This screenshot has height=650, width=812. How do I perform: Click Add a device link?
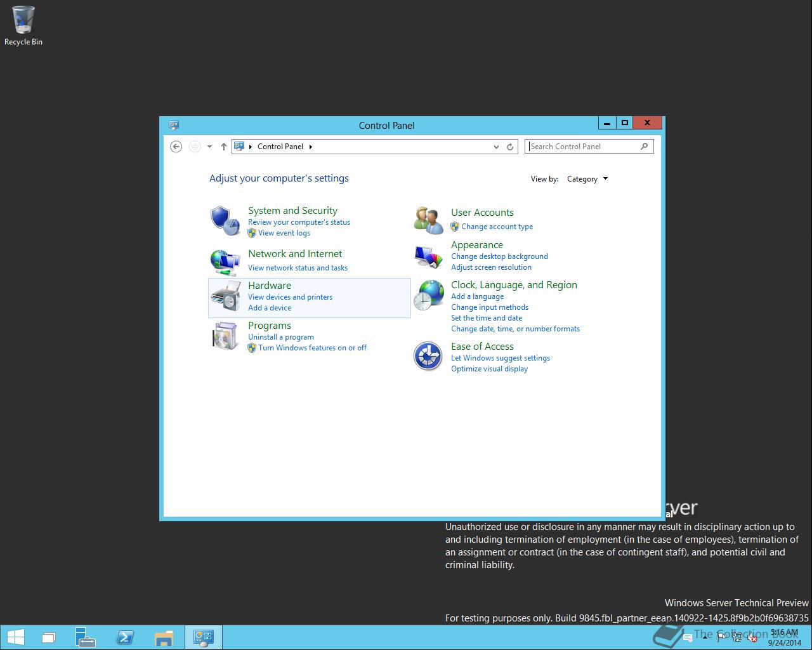[270, 308]
